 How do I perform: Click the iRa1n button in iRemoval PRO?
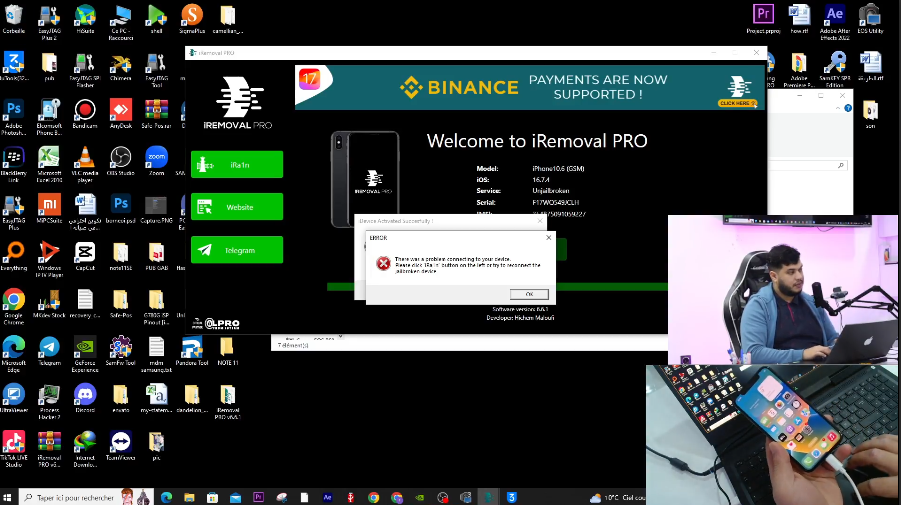(x=237, y=165)
